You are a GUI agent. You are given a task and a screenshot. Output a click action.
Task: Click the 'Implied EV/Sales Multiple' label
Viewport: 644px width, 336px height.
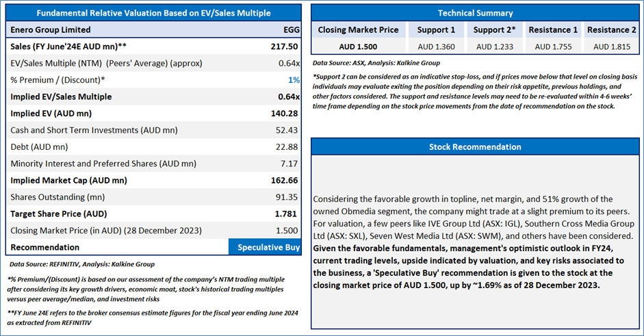click(61, 97)
